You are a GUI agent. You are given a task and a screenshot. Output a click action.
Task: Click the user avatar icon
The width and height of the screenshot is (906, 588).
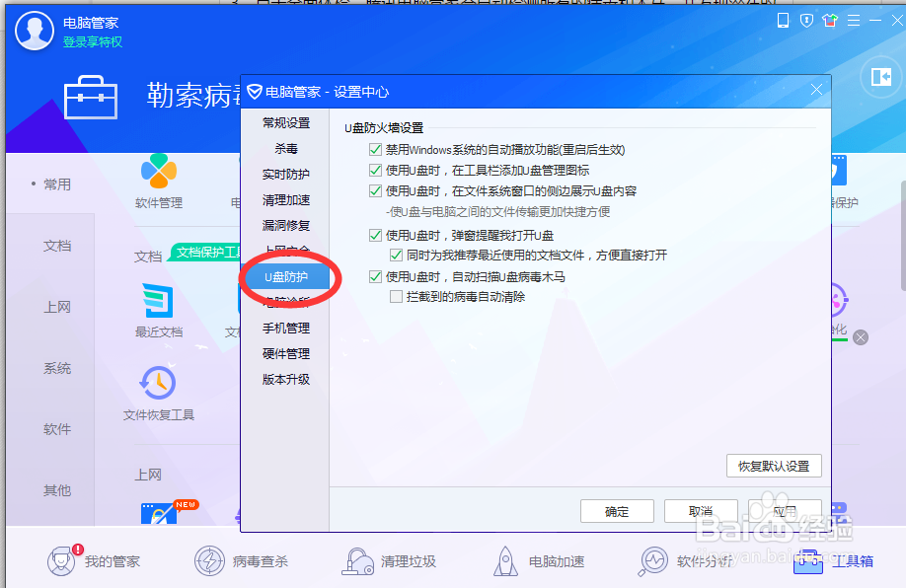pyautogui.click(x=35, y=31)
